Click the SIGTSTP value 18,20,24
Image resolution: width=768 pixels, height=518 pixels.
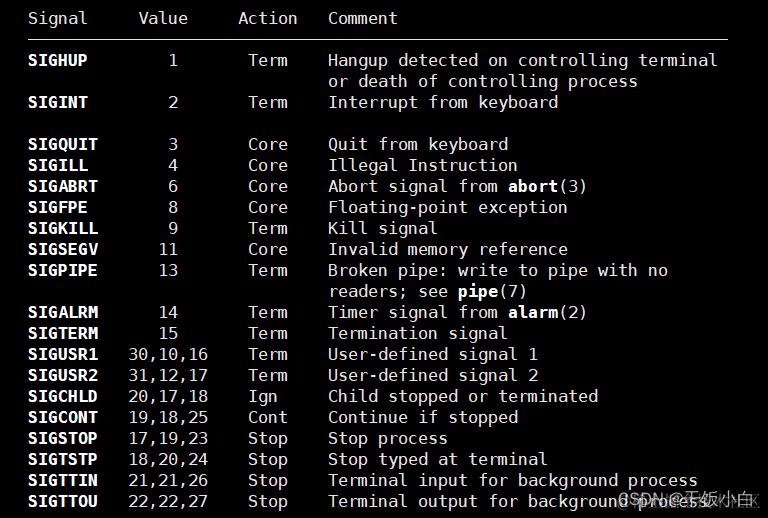tap(168, 460)
